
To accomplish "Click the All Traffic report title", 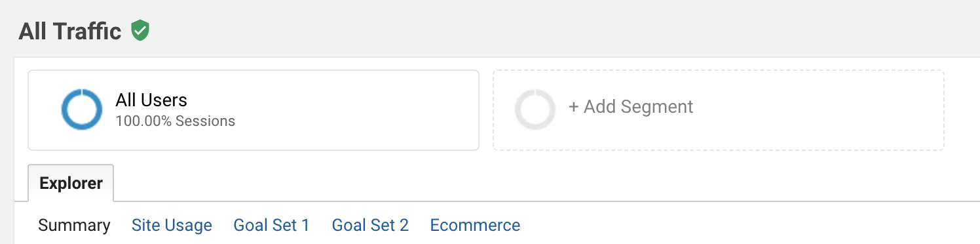I will 70,31.
